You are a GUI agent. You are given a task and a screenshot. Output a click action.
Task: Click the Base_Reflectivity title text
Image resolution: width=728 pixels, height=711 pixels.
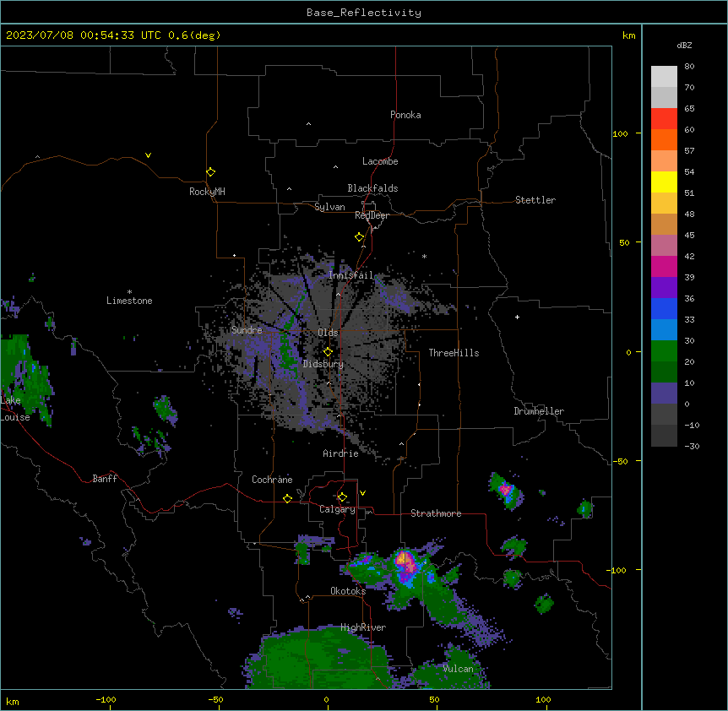coord(364,13)
